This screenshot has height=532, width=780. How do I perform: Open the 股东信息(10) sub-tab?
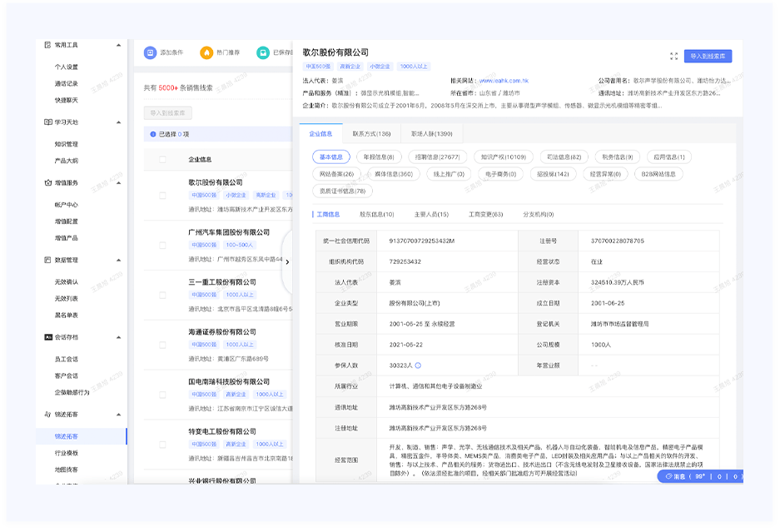click(x=376, y=214)
